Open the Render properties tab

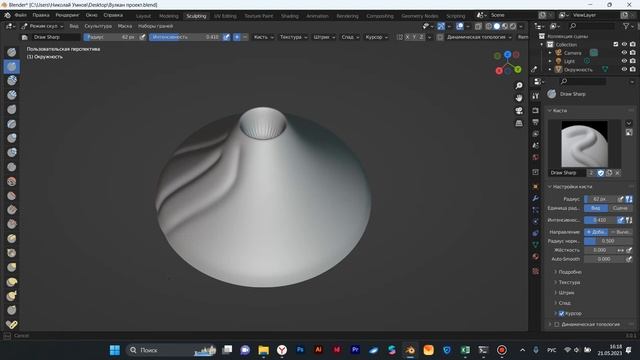[536, 111]
